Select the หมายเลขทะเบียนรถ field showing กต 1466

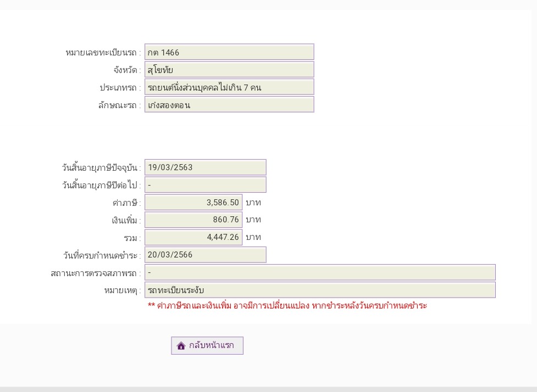tap(229, 52)
